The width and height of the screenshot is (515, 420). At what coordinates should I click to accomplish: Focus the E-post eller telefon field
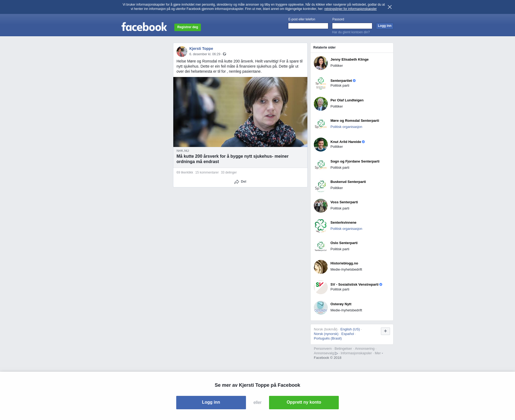click(308, 26)
